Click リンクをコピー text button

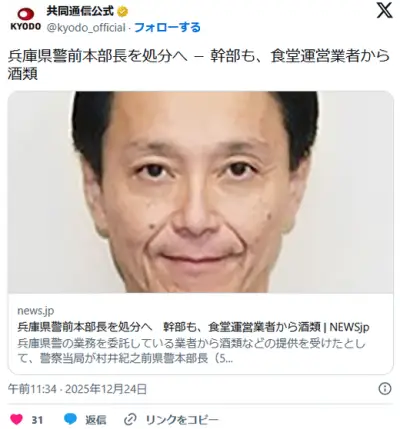(x=182, y=419)
